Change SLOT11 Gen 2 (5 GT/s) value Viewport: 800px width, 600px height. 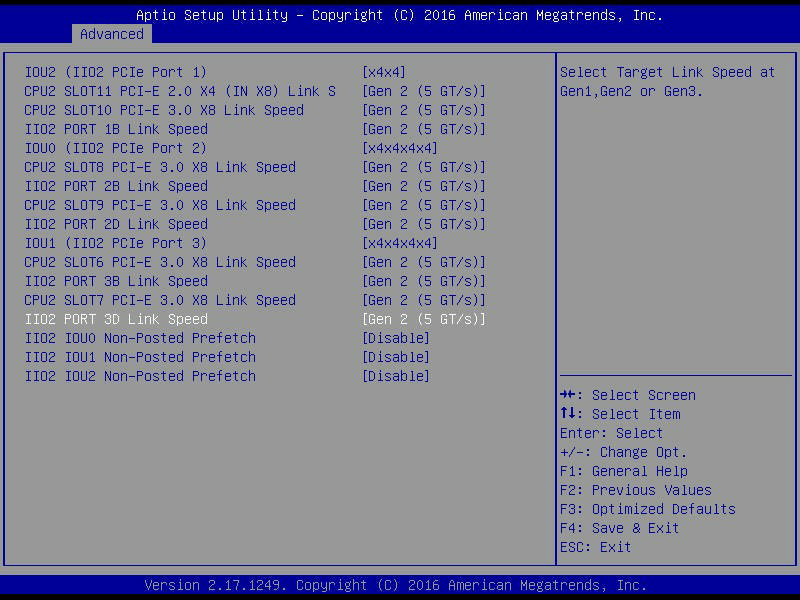(x=423, y=91)
